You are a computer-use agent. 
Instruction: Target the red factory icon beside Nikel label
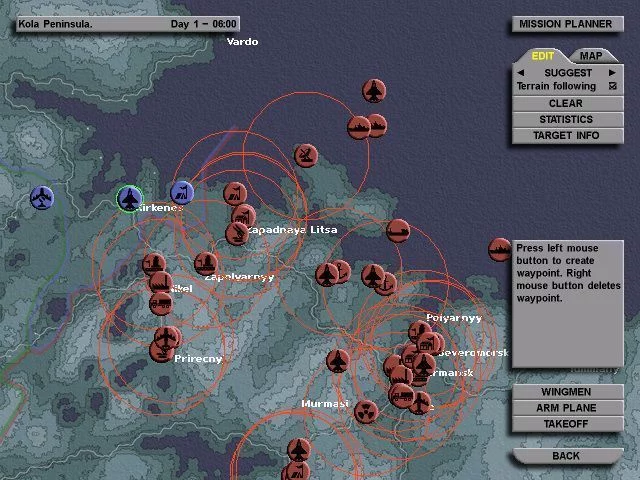(160, 282)
